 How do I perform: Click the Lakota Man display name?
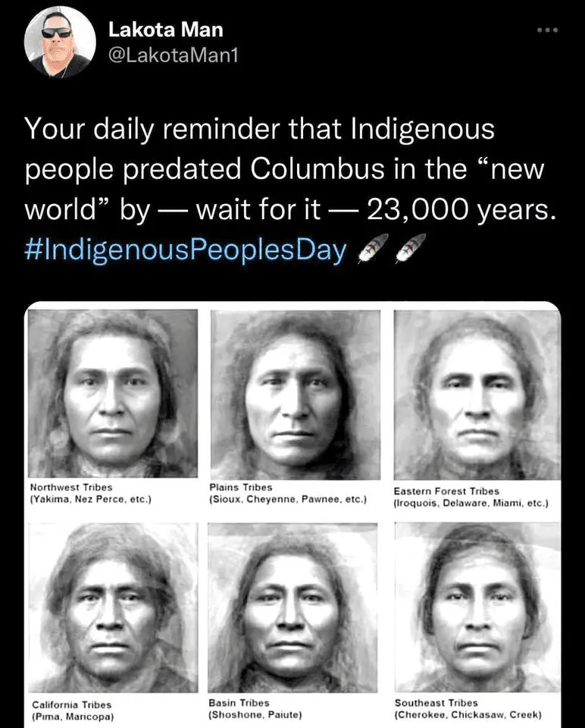pyautogui.click(x=166, y=30)
